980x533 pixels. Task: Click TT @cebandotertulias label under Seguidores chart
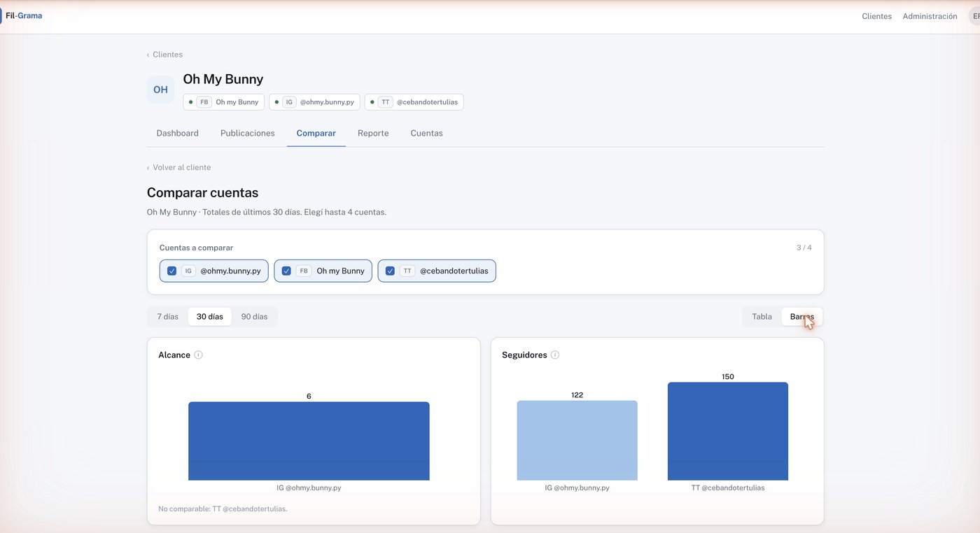click(x=728, y=488)
